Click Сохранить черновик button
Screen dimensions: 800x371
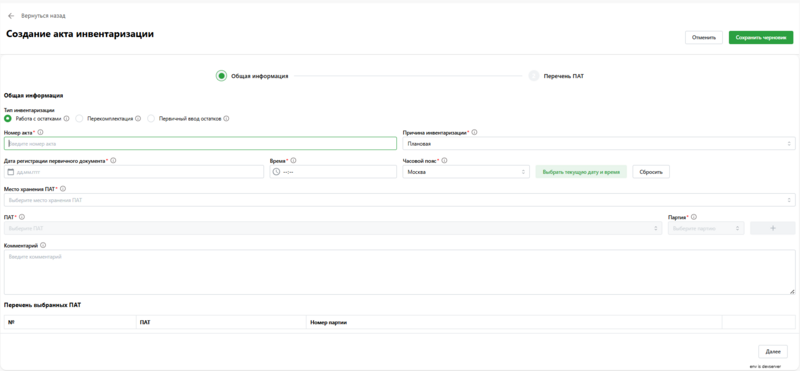pyautogui.click(x=761, y=37)
